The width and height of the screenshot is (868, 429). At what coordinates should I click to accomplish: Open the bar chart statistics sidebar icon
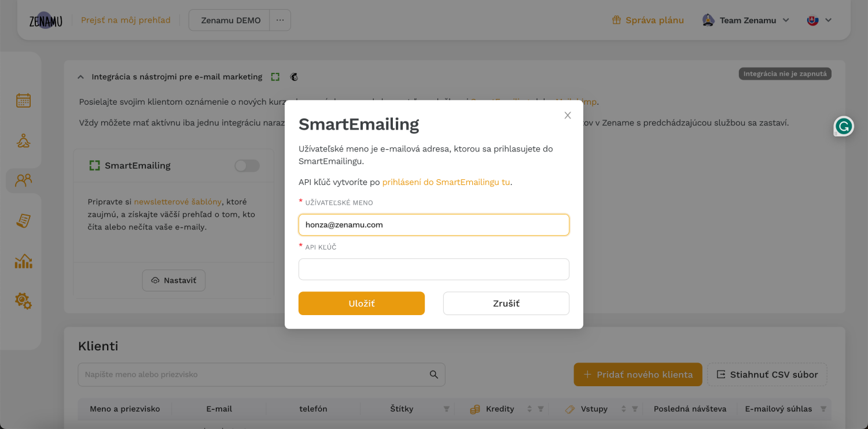coord(23,261)
